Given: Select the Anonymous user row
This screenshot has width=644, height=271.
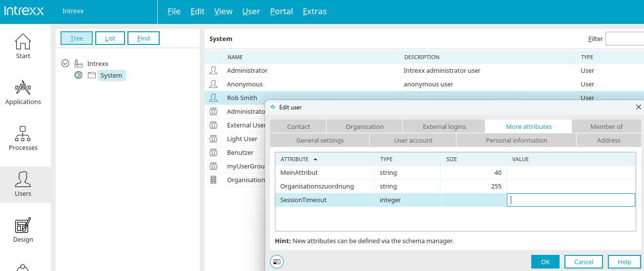Looking at the screenshot, I should pyautogui.click(x=424, y=84).
